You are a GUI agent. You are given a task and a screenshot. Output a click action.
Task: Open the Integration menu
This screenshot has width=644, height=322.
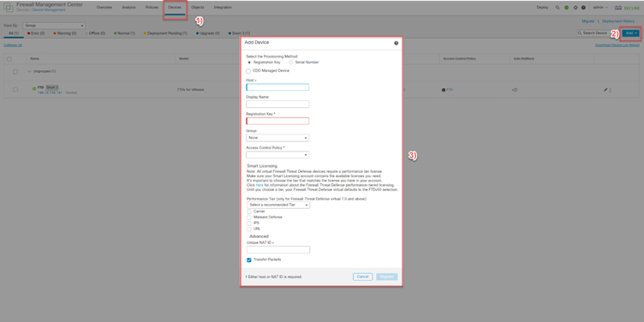click(x=223, y=8)
